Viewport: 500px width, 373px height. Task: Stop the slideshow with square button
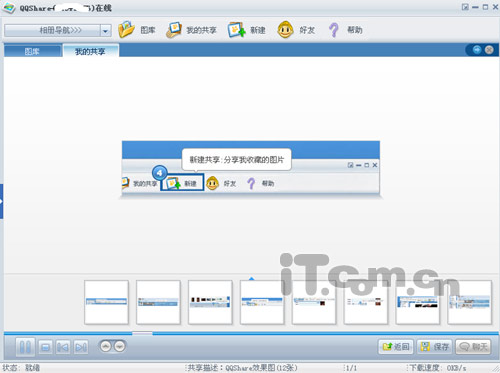pos(45,347)
